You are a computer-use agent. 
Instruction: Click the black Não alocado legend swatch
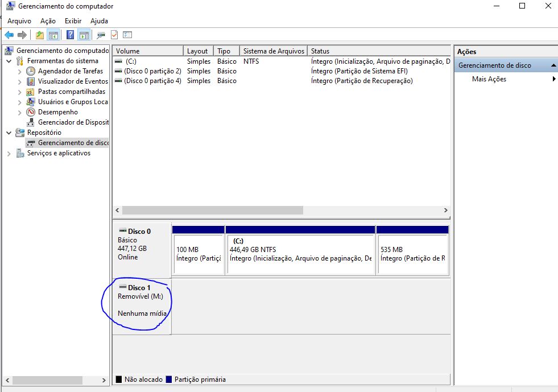pyautogui.click(x=119, y=379)
